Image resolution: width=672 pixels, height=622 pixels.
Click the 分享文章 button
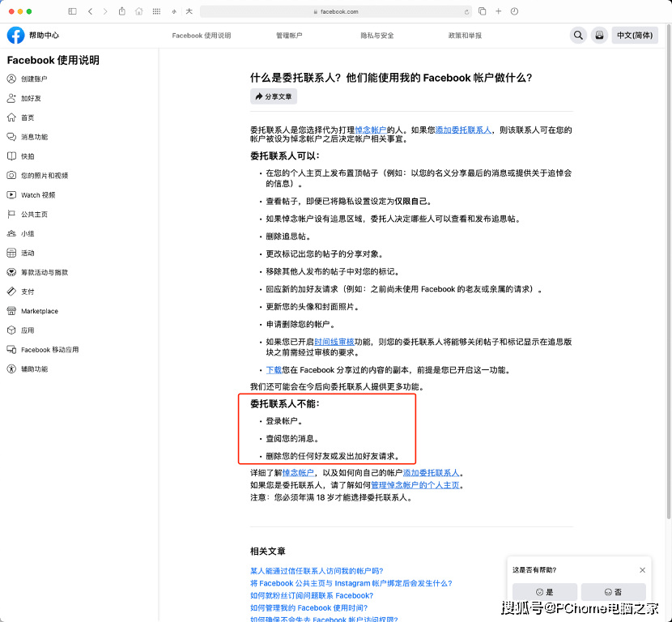pyautogui.click(x=274, y=96)
